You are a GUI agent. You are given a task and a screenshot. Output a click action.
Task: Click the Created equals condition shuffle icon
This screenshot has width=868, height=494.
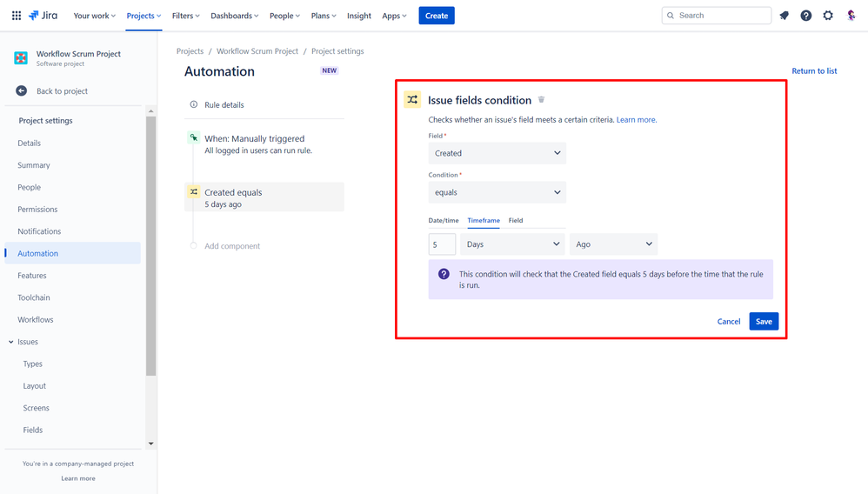pyautogui.click(x=194, y=191)
